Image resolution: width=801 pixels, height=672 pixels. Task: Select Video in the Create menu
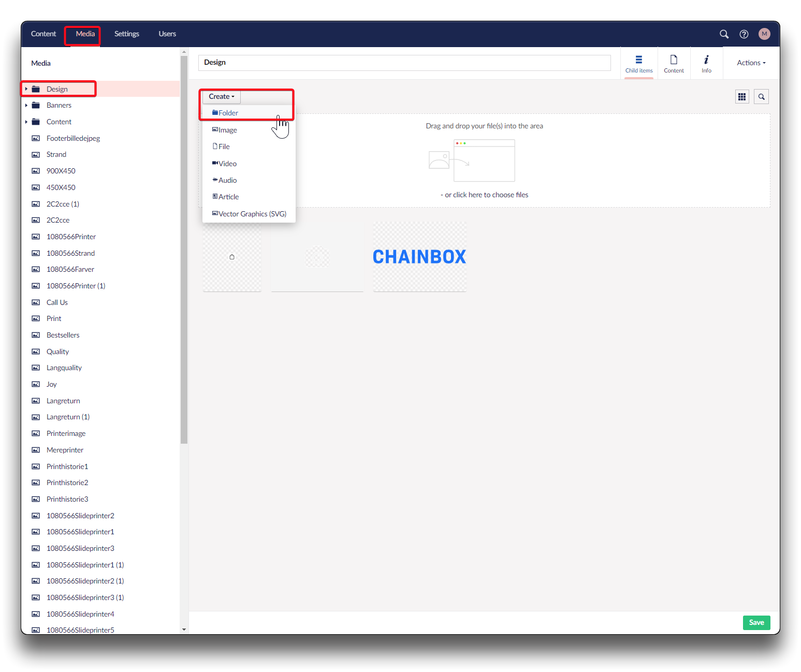tap(227, 164)
